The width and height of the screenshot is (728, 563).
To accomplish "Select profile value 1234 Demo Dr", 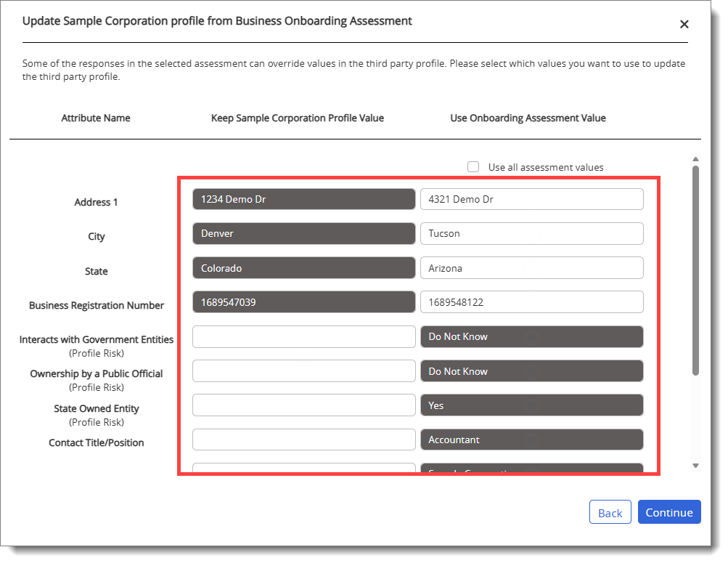I will point(303,199).
